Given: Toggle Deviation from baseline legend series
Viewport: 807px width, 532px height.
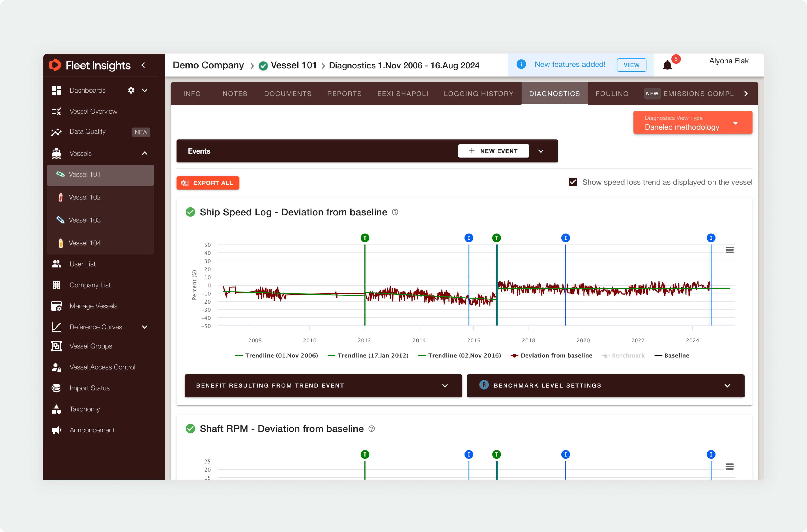Looking at the screenshot, I should 551,355.
